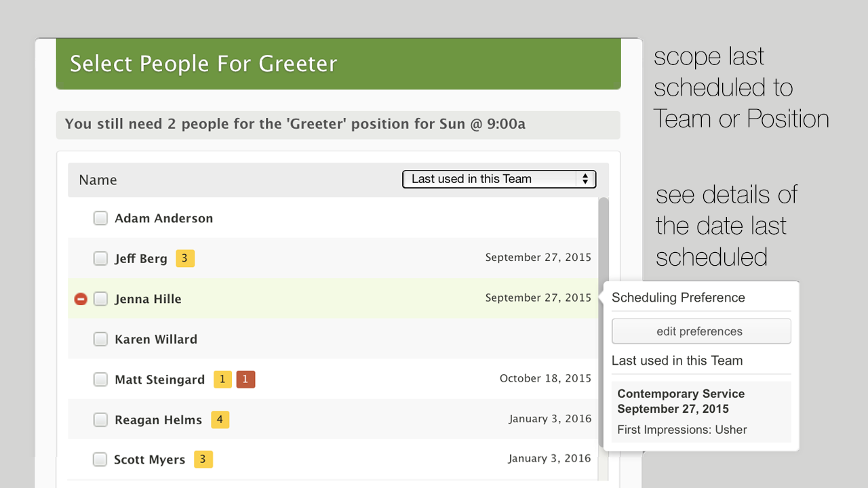Image resolution: width=868 pixels, height=488 pixels.
Task: Click the red exclude icon beside Jenna Hille
Action: [x=81, y=298]
